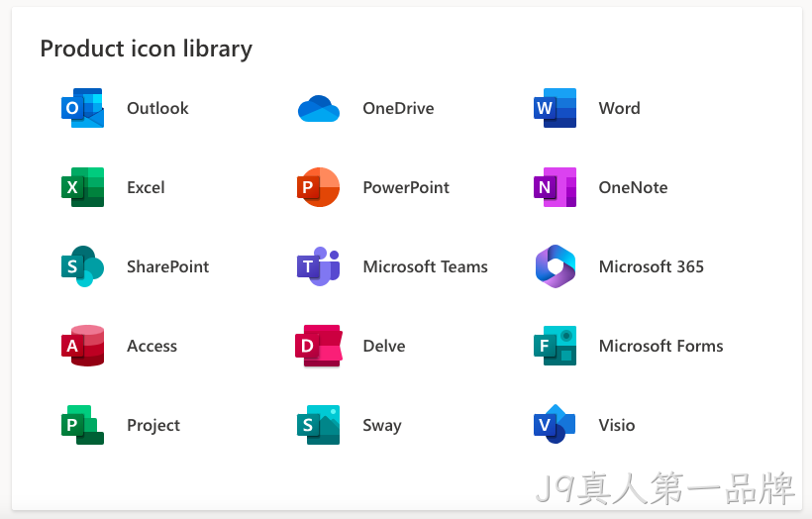812x519 pixels.
Task: Select the "PowerPoint" text label
Action: pos(406,187)
